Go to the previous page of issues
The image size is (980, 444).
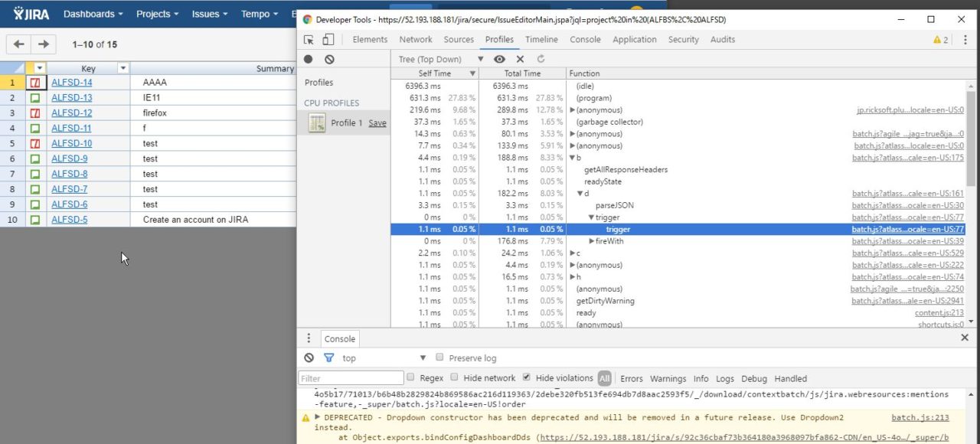[19, 44]
